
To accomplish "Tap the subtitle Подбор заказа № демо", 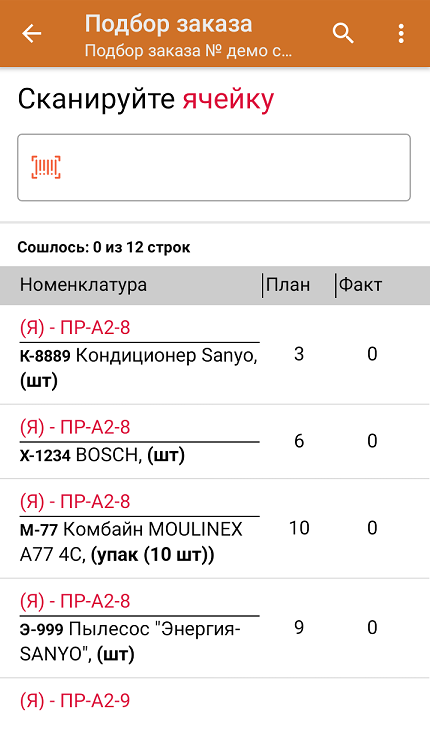I will pyautogui.click(x=188, y=51).
